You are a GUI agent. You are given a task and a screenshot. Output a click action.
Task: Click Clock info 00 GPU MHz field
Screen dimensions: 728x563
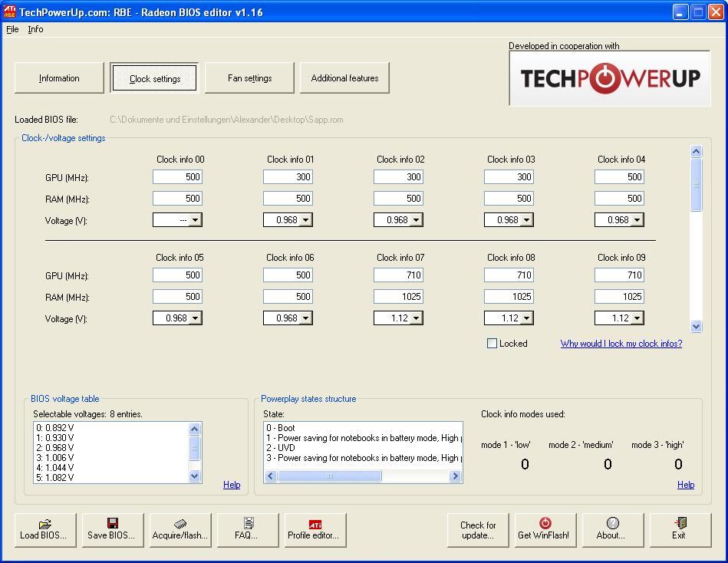coord(177,177)
